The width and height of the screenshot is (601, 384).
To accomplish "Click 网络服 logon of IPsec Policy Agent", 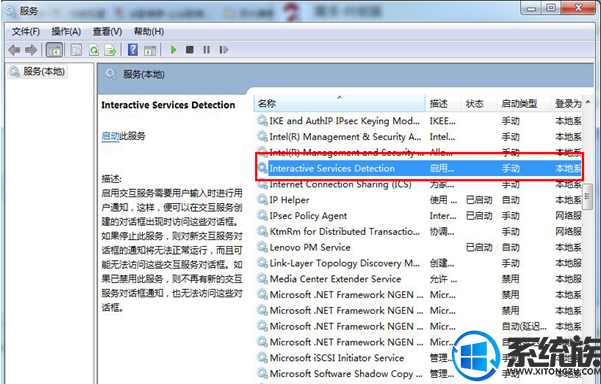I will tap(568, 215).
